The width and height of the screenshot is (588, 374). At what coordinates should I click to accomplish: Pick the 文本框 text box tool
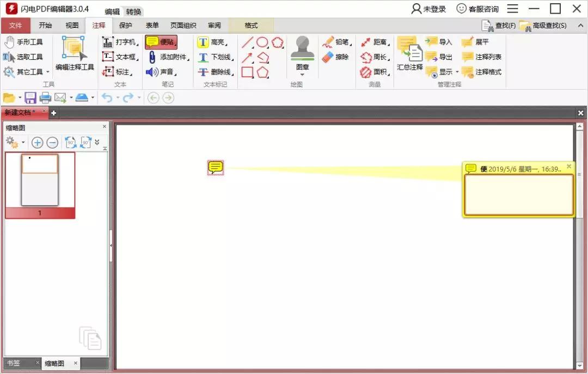[x=120, y=57]
